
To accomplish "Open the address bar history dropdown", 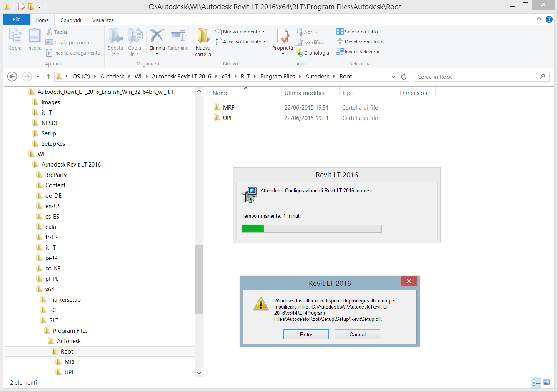I will click(x=393, y=77).
